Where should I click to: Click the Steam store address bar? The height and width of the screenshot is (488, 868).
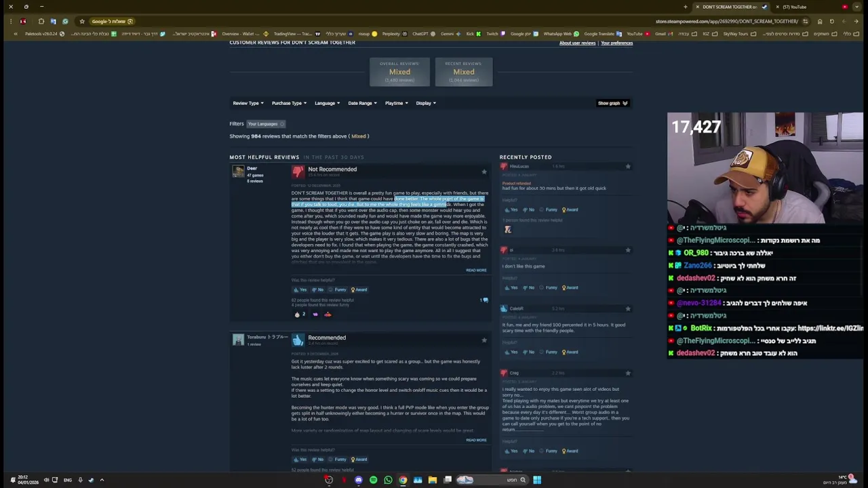pos(726,21)
